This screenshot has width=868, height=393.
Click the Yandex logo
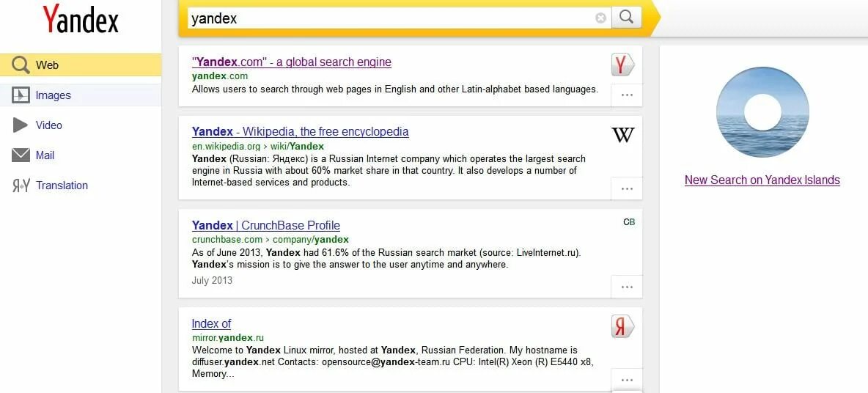tap(81, 19)
